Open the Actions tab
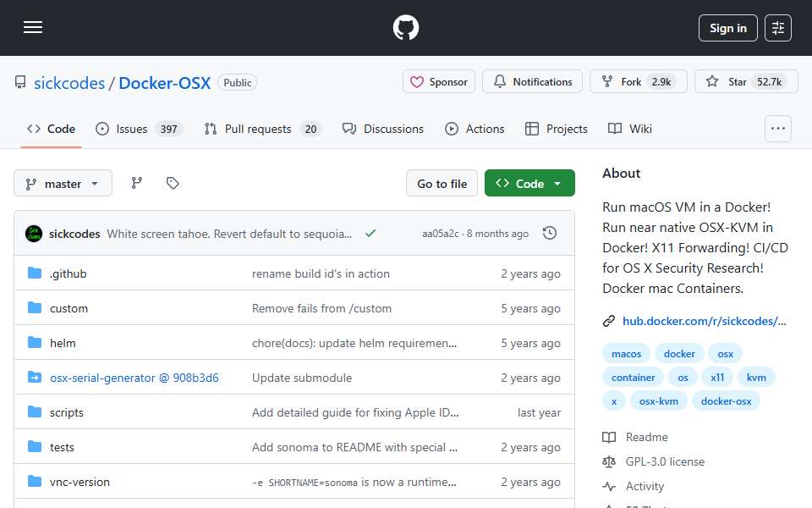Image resolution: width=812 pixels, height=508 pixels. coord(475,129)
